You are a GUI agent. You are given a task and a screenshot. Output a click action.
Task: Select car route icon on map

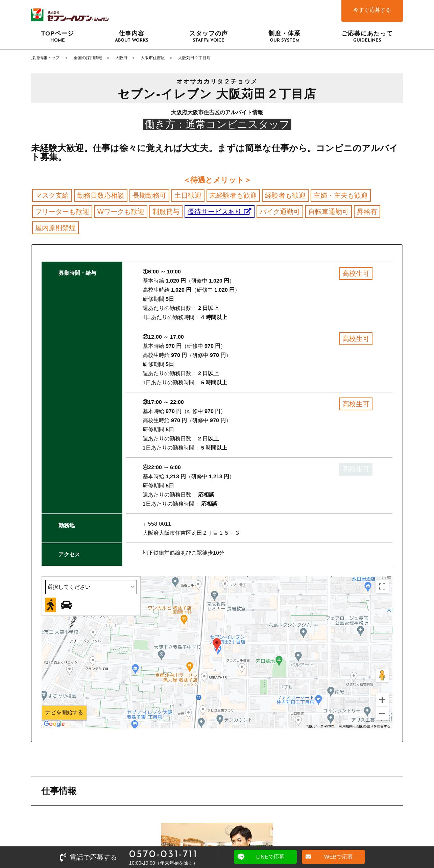point(66,605)
